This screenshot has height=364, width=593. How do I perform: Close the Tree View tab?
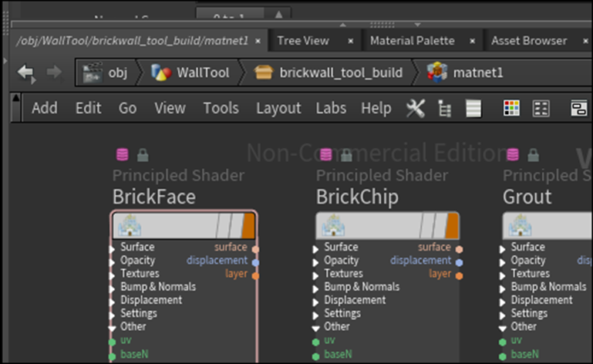point(351,41)
